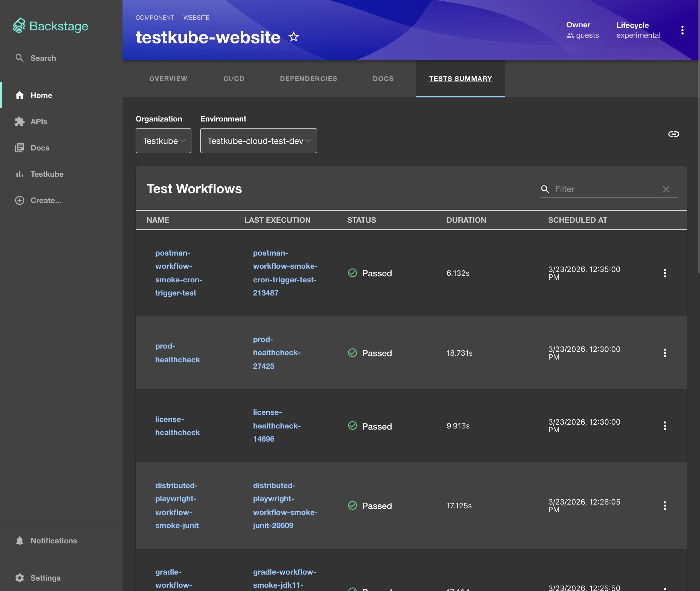Select the Dependencies tab
Viewport: 700px width, 591px height.
point(308,79)
